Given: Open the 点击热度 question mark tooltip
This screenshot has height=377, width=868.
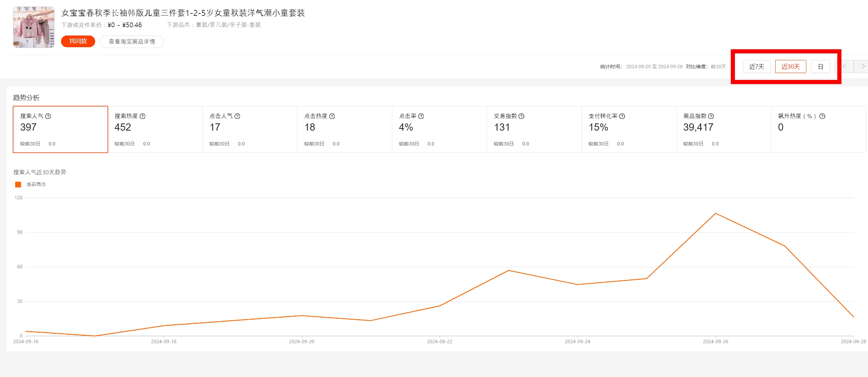Looking at the screenshot, I should tap(332, 116).
